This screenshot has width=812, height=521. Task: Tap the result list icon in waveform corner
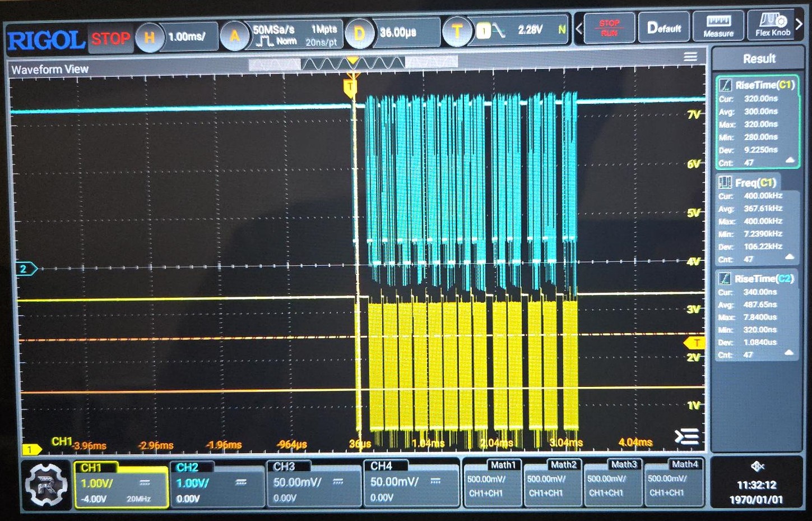tap(687, 436)
